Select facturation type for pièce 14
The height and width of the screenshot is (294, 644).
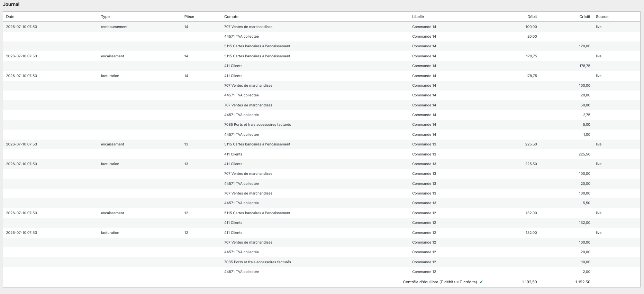110,76
